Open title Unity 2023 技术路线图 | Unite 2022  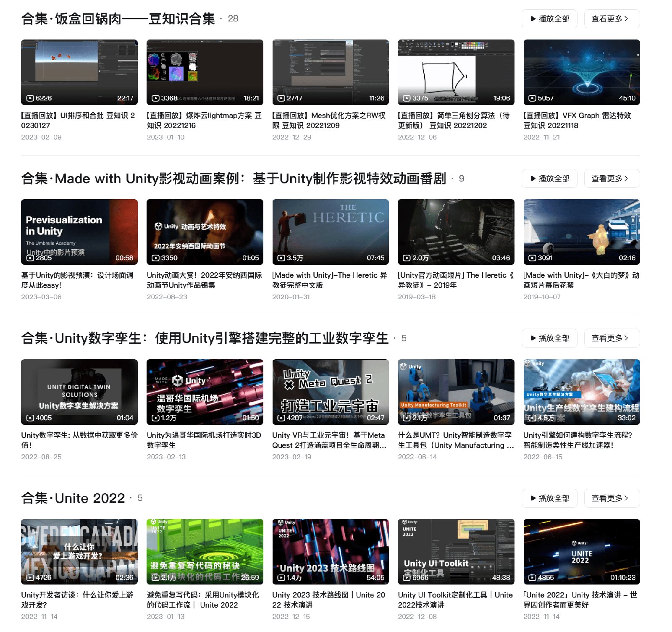329,600
